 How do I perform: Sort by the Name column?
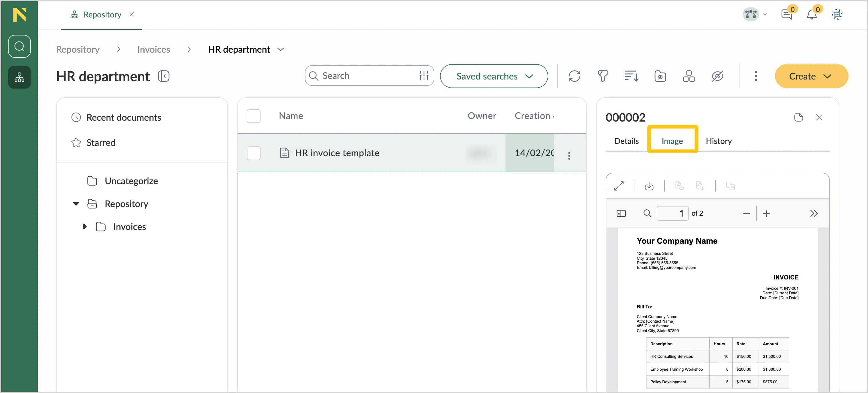point(291,116)
